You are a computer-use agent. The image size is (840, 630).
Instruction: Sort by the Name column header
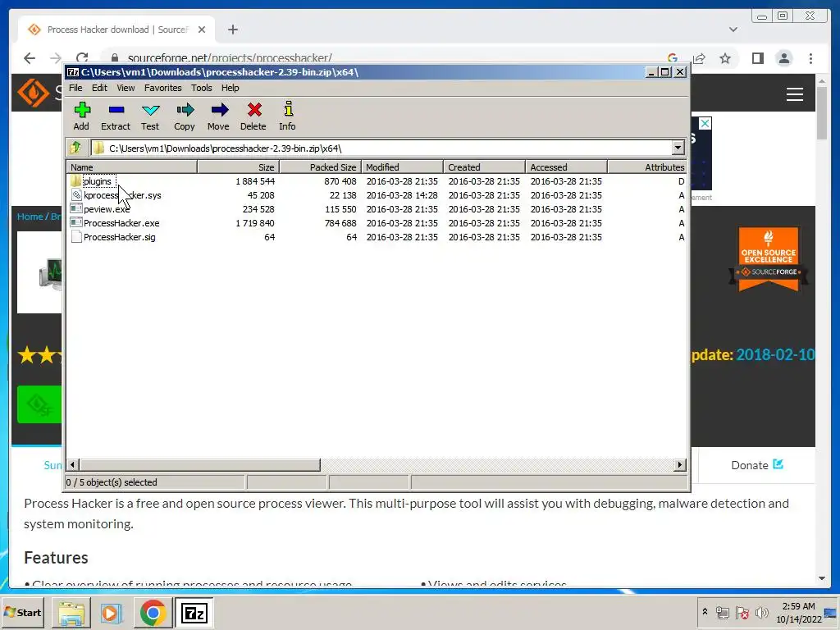point(132,167)
